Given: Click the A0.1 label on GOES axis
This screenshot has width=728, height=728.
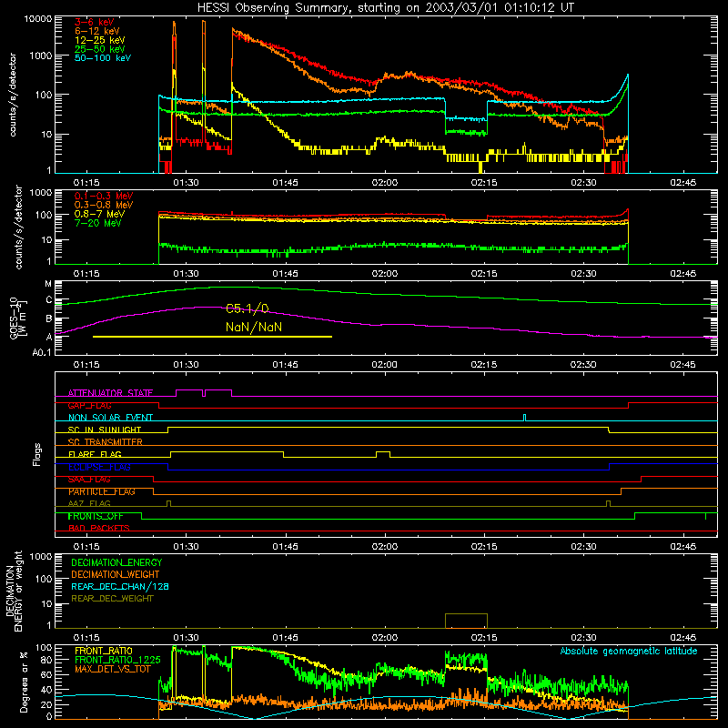Looking at the screenshot, I should point(42,352).
